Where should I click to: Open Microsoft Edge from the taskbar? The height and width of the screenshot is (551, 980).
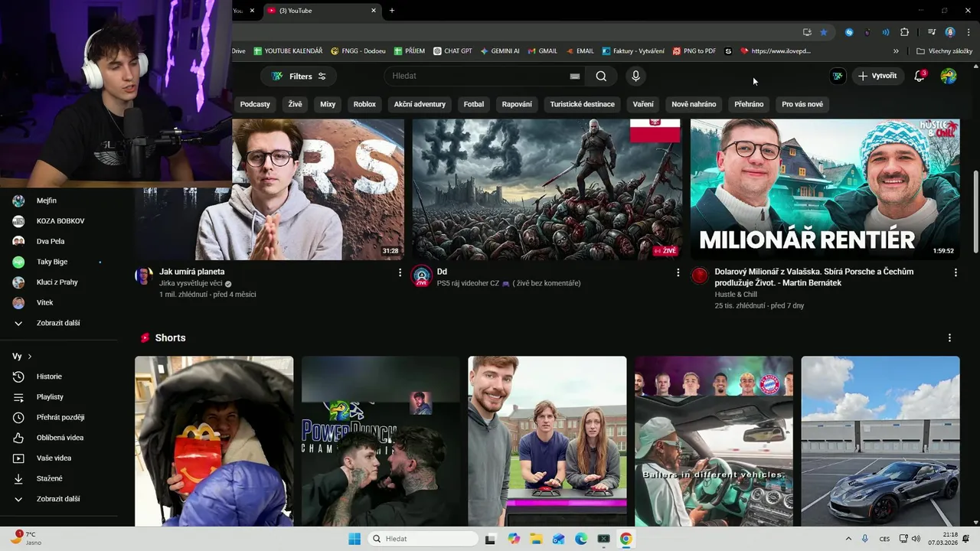pyautogui.click(x=581, y=539)
